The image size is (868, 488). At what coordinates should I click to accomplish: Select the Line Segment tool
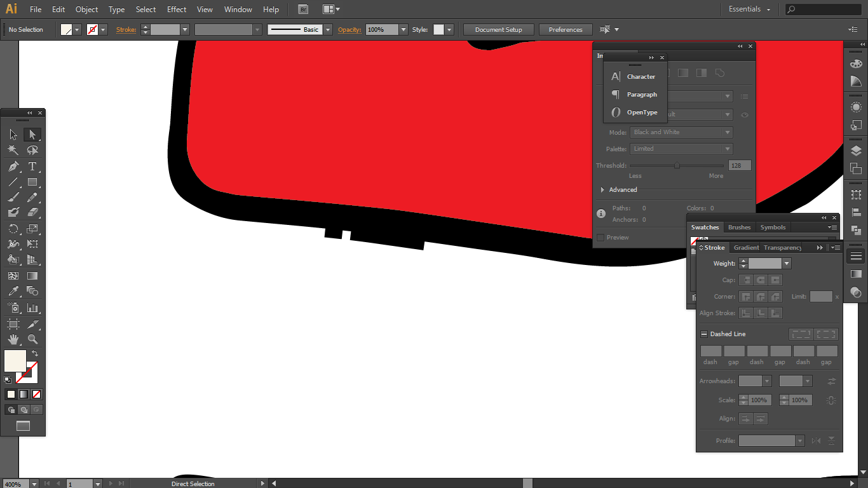point(13,182)
